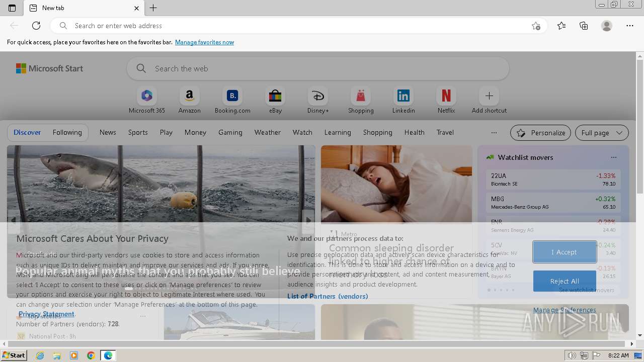Click the 8:22 AM taskbar clock

[618, 355]
